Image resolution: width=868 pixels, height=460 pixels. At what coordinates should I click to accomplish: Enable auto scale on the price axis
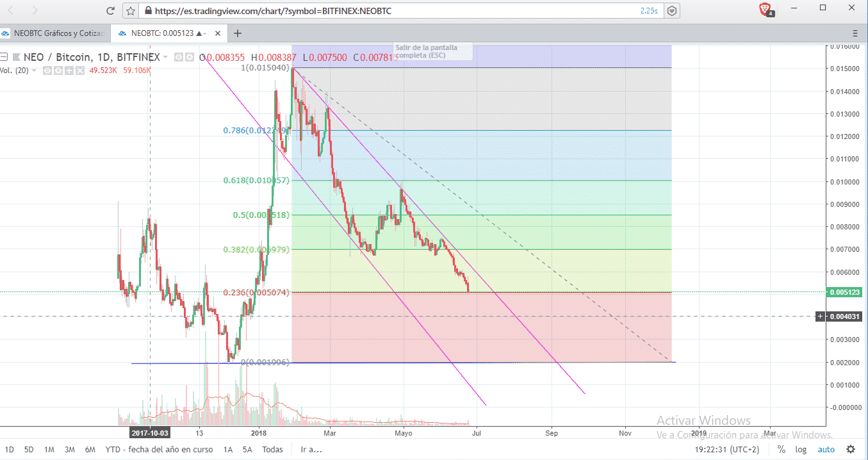coord(826,449)
